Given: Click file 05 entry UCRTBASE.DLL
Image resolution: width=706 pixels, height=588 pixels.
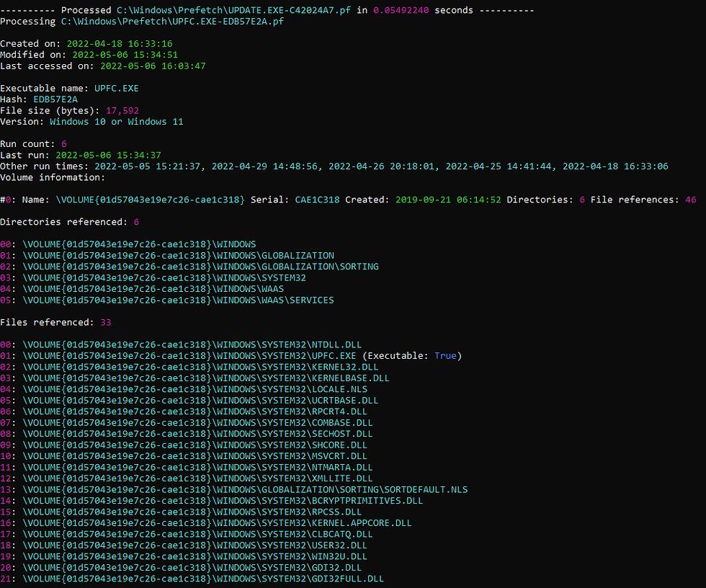Looking at the screenshot, I should coord(189,400).
